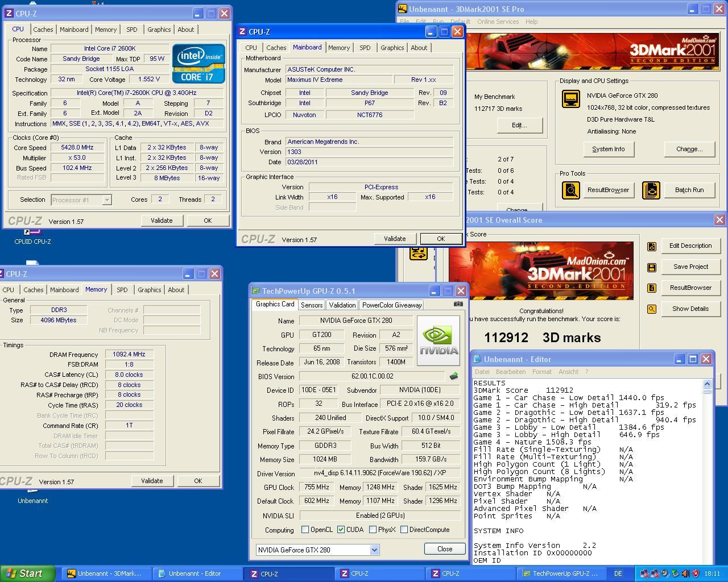Viewport: 728px width, 582px height.
Task: Open the About tab in the CPU-Z Mainboard window
Action: tap(419, 48)
